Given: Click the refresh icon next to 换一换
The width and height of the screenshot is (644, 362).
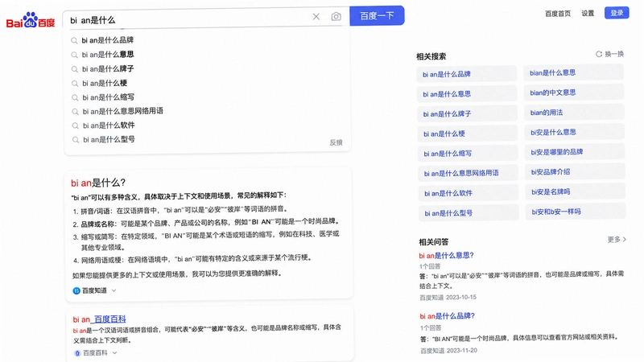Looking at the screenshot, I should (599, 54).
